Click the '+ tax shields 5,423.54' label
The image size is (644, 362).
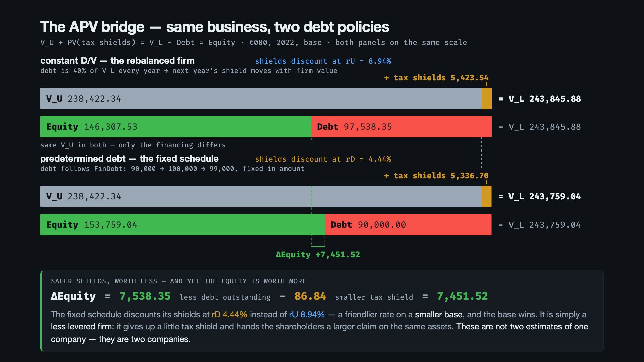click(x=436, y=78)
